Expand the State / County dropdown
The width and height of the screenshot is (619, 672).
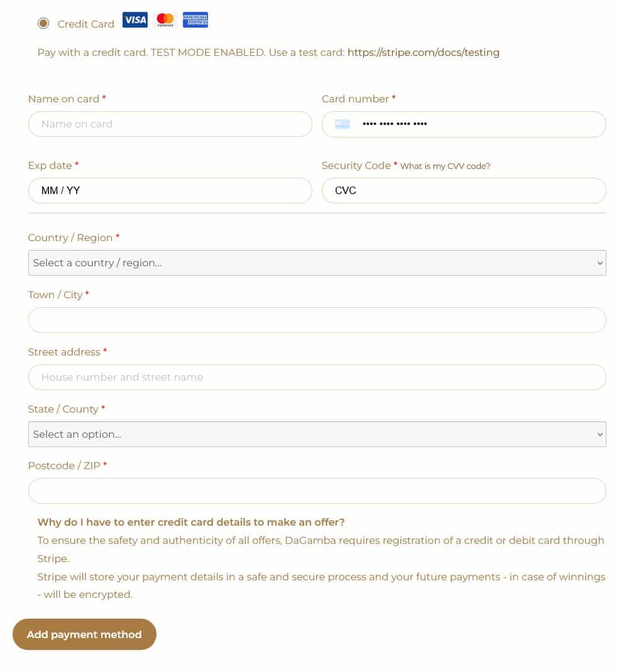317,435
